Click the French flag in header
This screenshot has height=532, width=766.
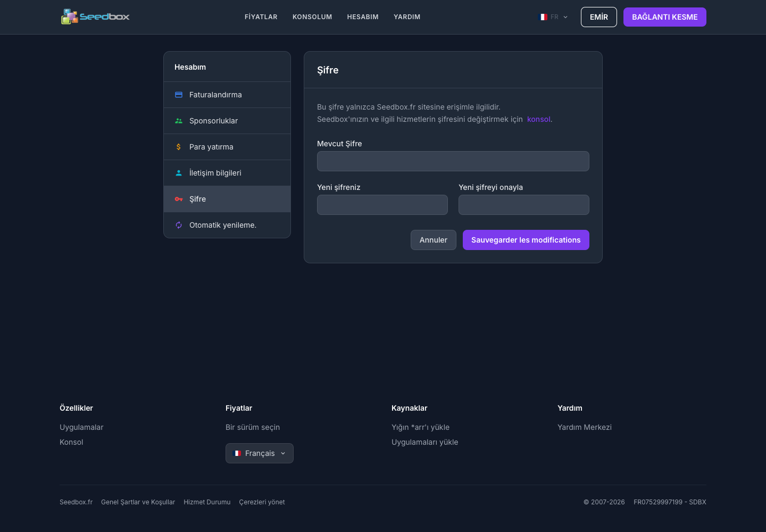coord(544,17)
